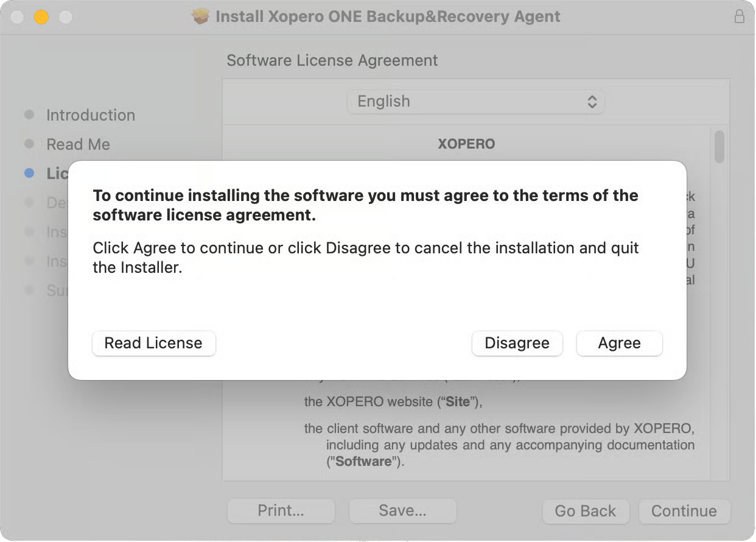This screenshot has width=756, height=542.
Task: Select the Introduction step in the sidebar
Action: point(91,115)
